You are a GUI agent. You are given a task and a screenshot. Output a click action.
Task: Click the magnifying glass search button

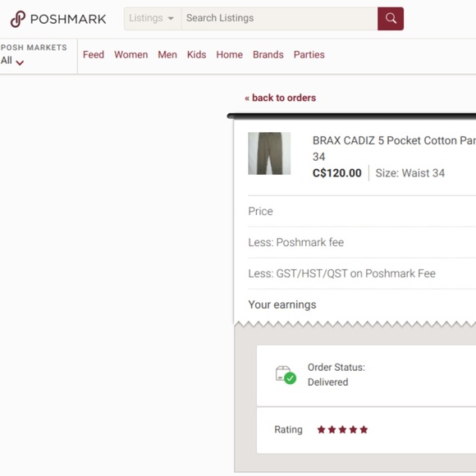[x=391, y=19]
